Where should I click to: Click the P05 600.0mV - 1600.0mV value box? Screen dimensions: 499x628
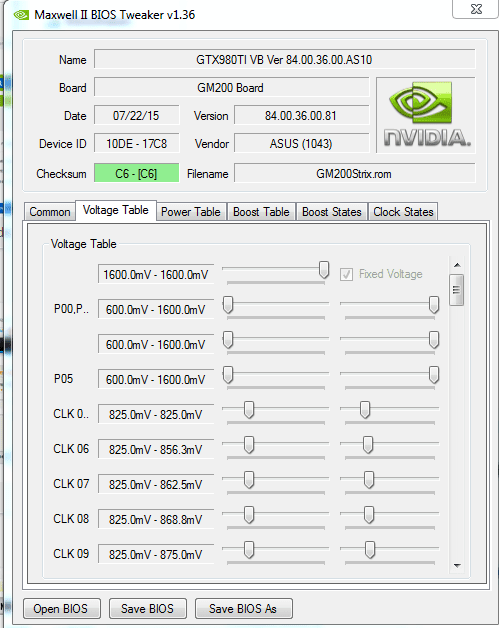click(x=156, y=379)
